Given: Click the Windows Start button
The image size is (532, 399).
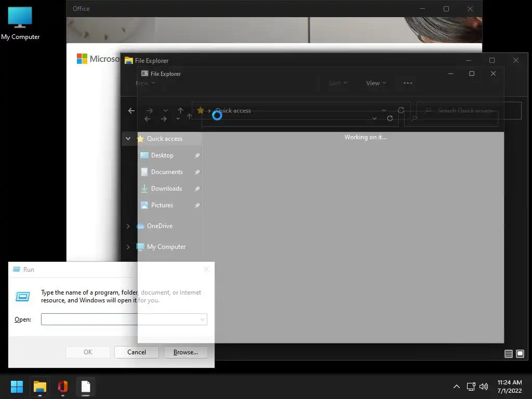Looking at the screenshot, I should pyautogui.click(x=17, y=387).
